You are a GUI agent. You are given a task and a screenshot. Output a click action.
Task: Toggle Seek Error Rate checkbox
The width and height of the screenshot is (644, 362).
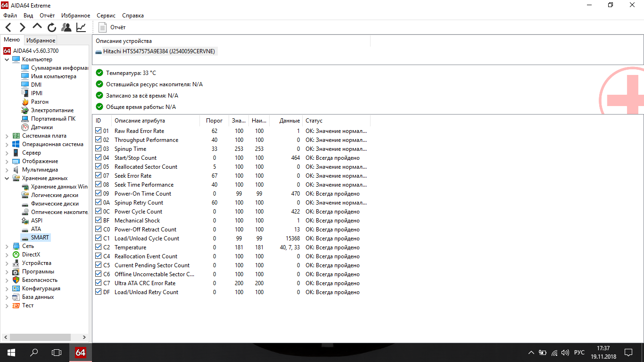tap(98, 175)
